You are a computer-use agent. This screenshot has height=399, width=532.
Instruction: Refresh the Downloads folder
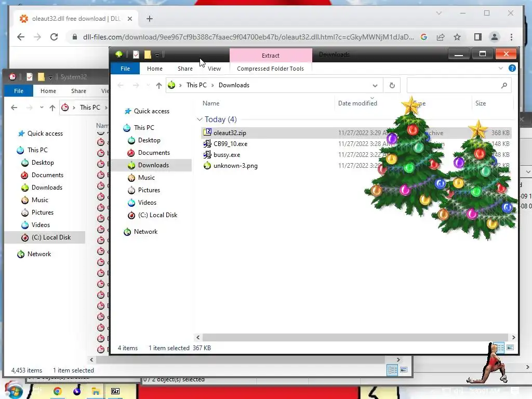coord(392,85)
